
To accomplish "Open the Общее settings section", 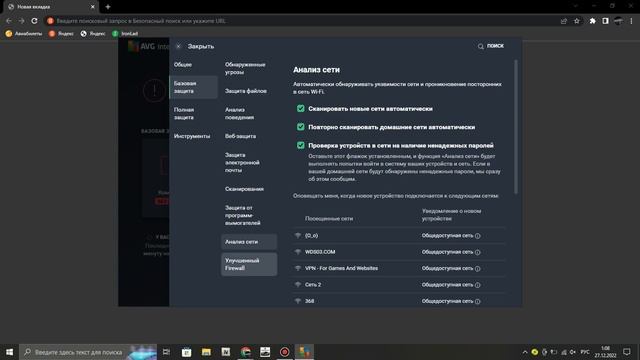I will click(x=183, y=64).
